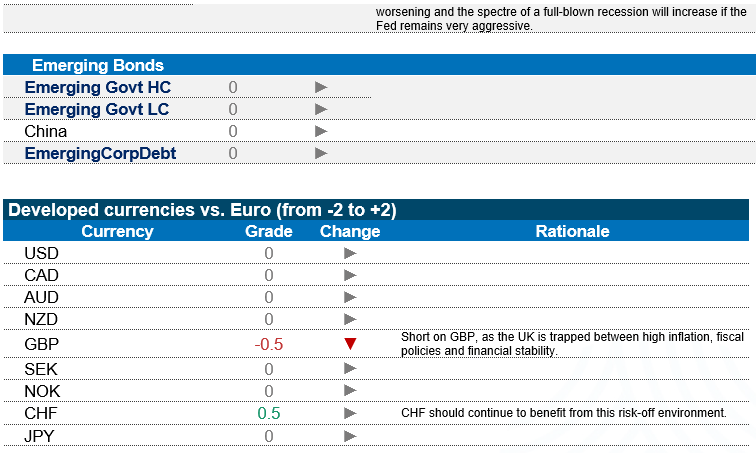Click the Emerging Bonds section header
This screenshot has height=453, width=756.
click(x=98, y=66)
